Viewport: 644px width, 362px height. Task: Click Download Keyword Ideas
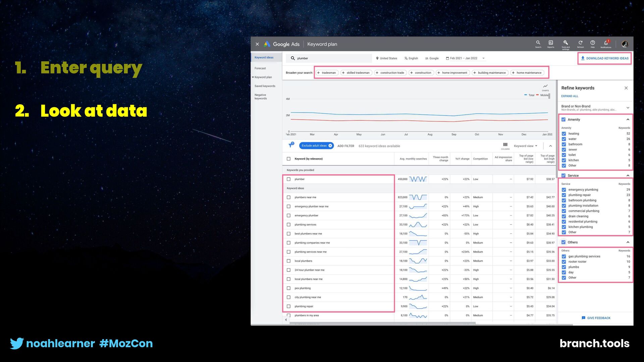(605, 58)
